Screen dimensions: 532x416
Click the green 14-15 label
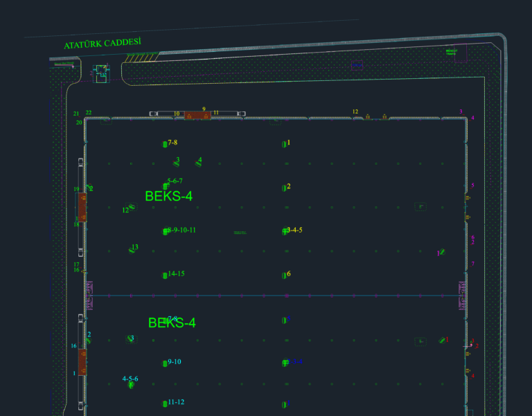(x=176, y=273)
